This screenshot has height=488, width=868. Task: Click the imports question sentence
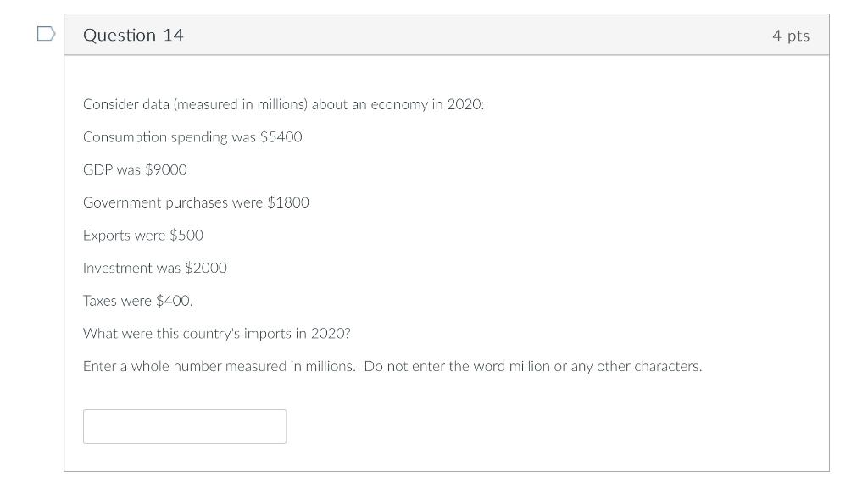tap(216, 333)
